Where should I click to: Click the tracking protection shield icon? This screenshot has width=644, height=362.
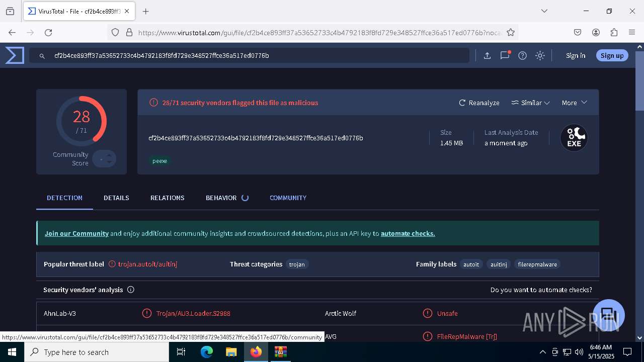115,32
